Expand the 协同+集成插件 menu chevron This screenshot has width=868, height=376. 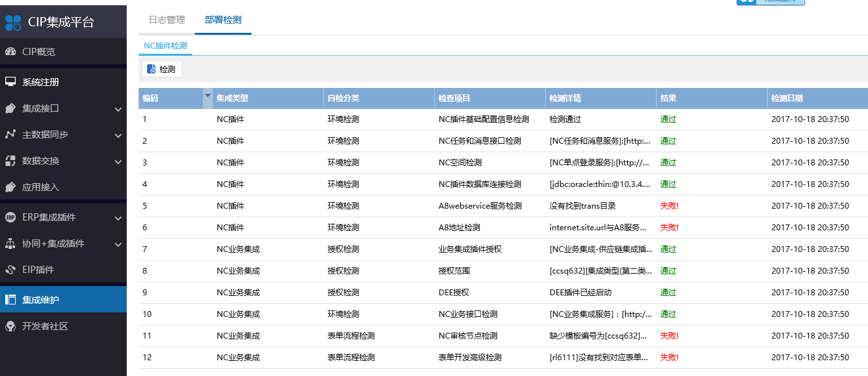coord(118,244)
